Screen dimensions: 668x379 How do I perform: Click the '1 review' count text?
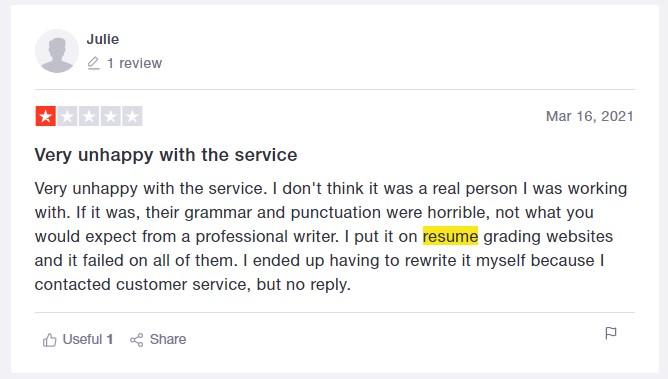[135, 63]
